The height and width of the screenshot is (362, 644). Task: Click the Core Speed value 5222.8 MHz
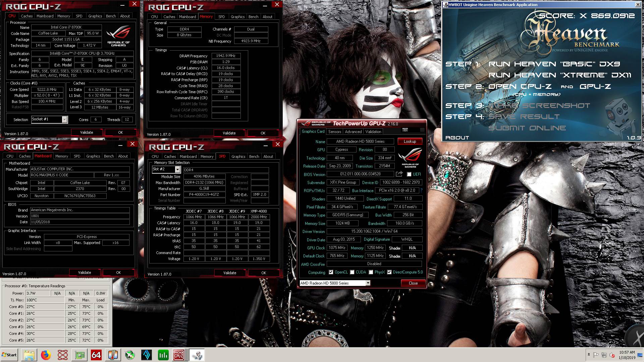tap(47, 89)
